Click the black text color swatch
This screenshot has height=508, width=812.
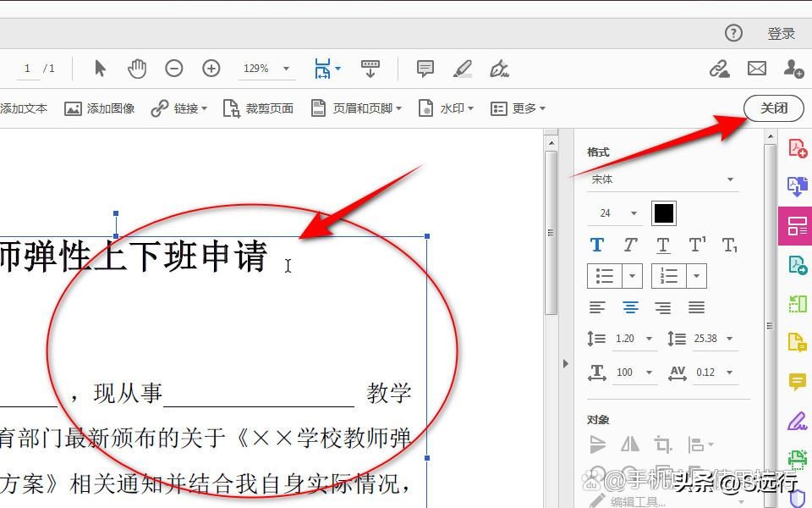click(x=663, y=213)
